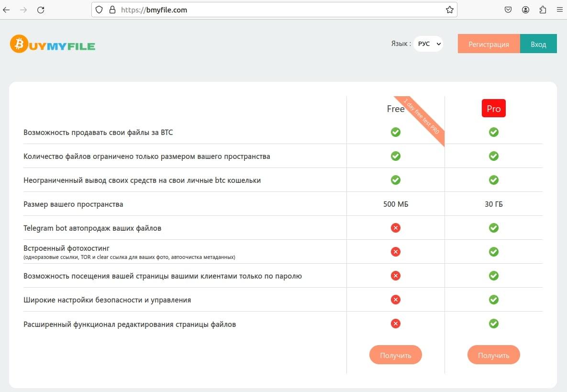567x392 pixels.
Task: Click Получить under the Free plan
Action: 395,355
